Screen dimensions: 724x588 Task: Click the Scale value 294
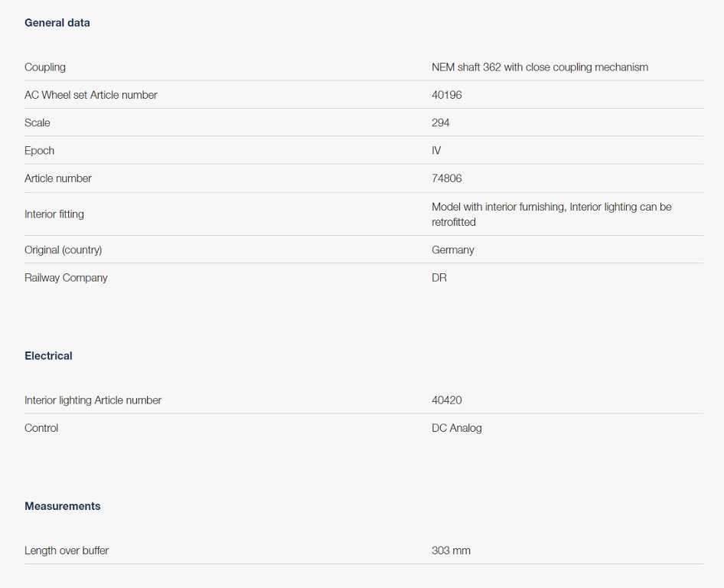tap(441, 122)
